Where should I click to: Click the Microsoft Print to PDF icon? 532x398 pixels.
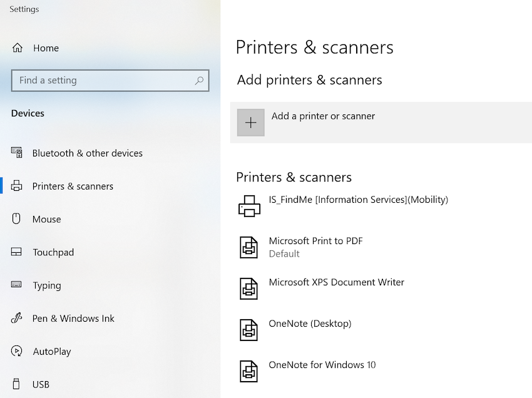(248, 247)
